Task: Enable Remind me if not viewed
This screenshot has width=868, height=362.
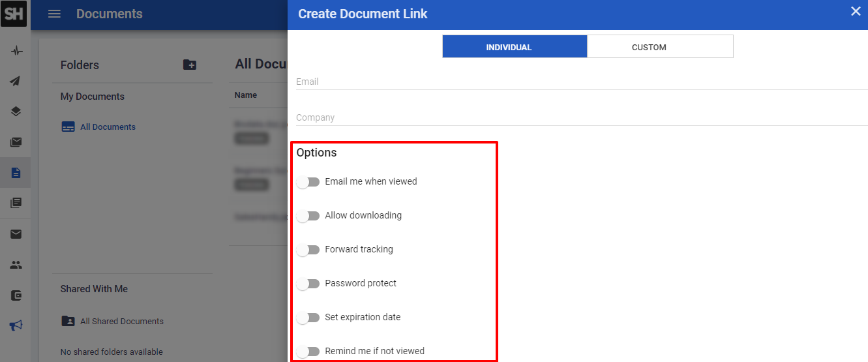Action: pos(308,352)
